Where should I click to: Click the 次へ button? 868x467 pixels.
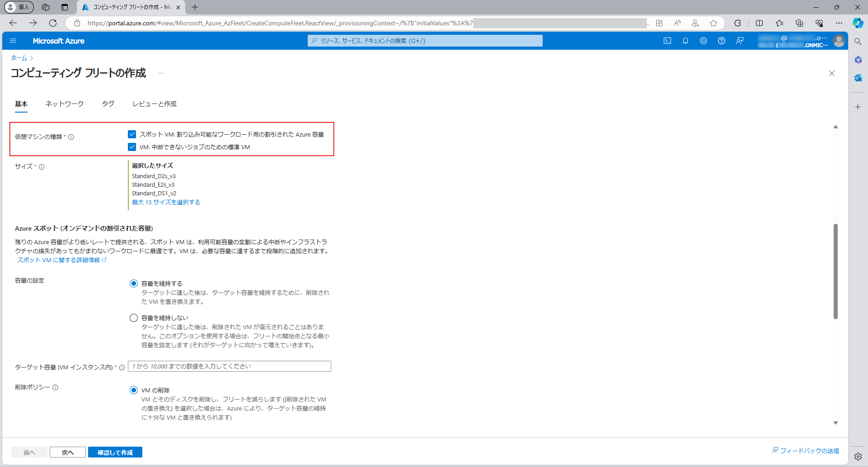point(68,452)
